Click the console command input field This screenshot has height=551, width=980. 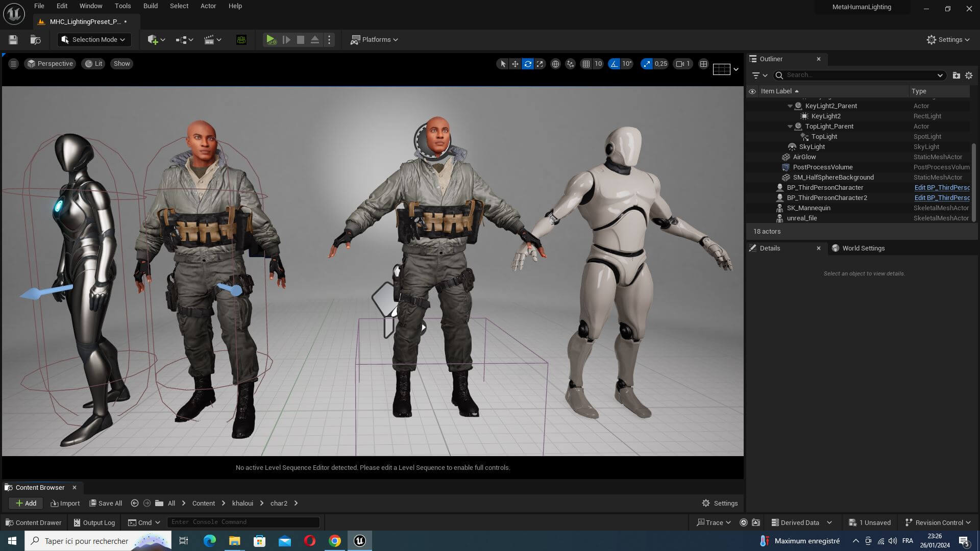pyautogui.click(x=243, y=522)
